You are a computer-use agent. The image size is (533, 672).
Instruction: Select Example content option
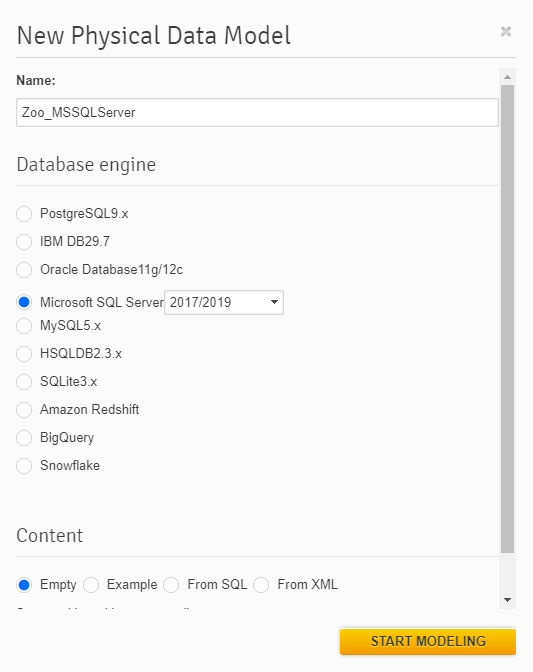coord(91,585)
